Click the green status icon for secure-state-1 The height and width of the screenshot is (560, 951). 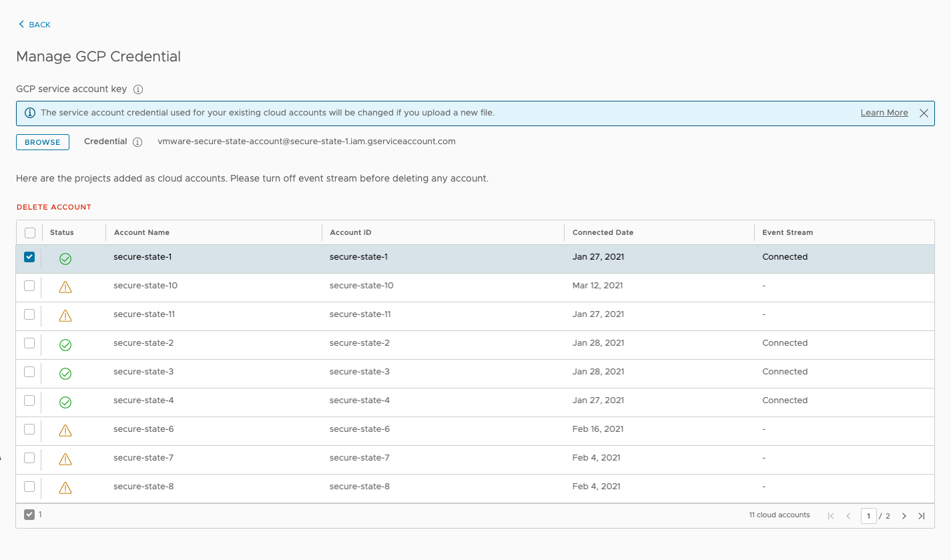[x=65, y=258]
